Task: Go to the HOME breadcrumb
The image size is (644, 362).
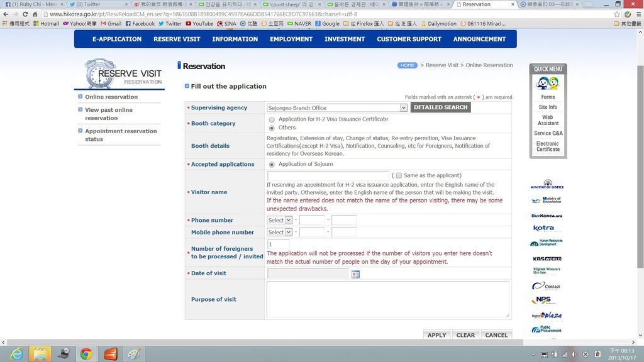Action: [x=407, y=65]
